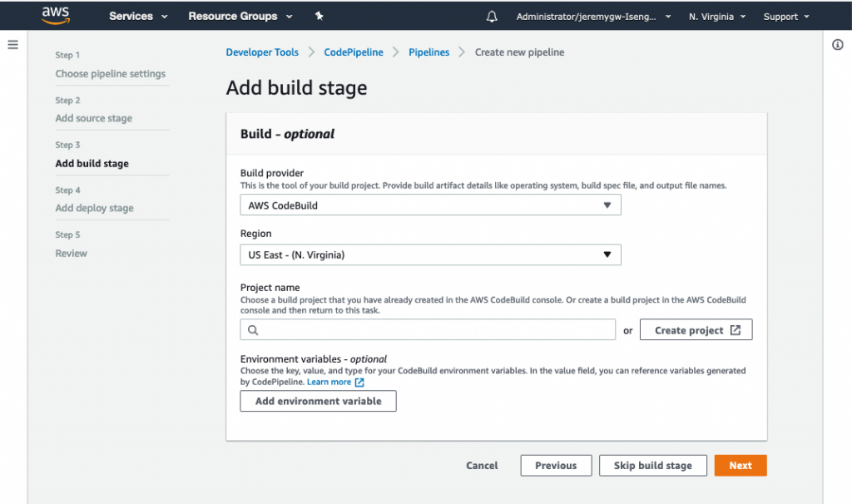This screenshot has width=852, height=504.
Task: Expand the Region dropdown
Action: (x=430, y=255)
